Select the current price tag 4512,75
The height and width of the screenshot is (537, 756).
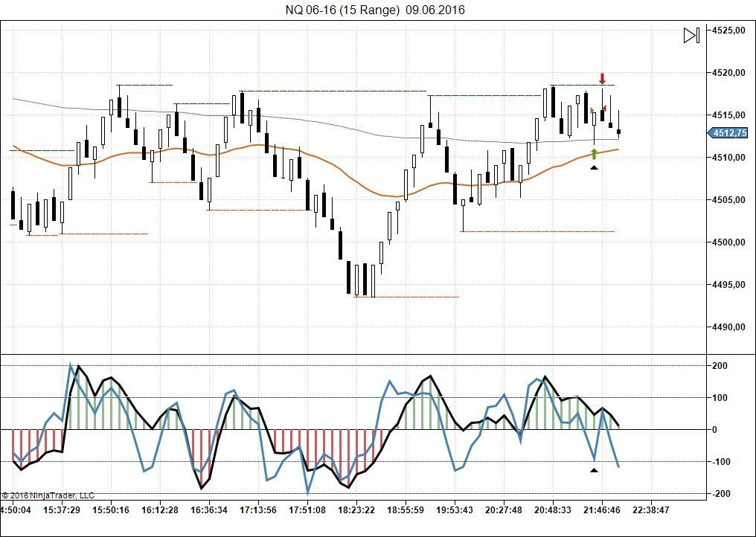(728, 132)
